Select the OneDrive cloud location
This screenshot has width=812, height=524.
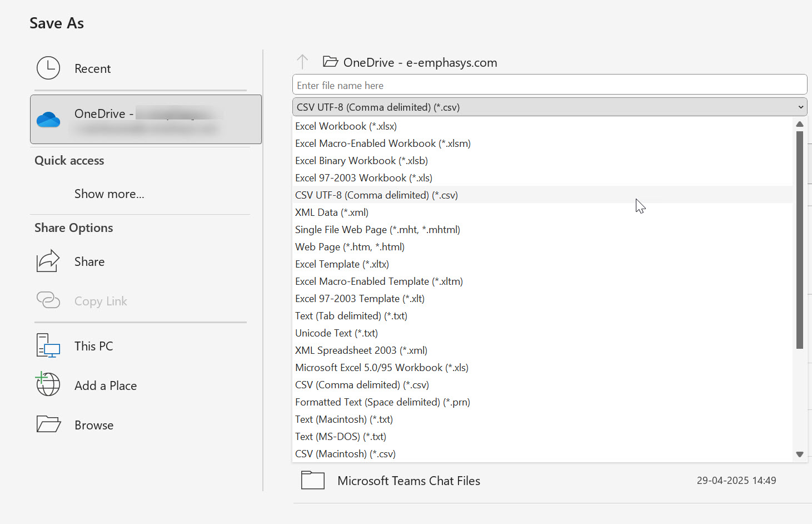coord(146,120)
